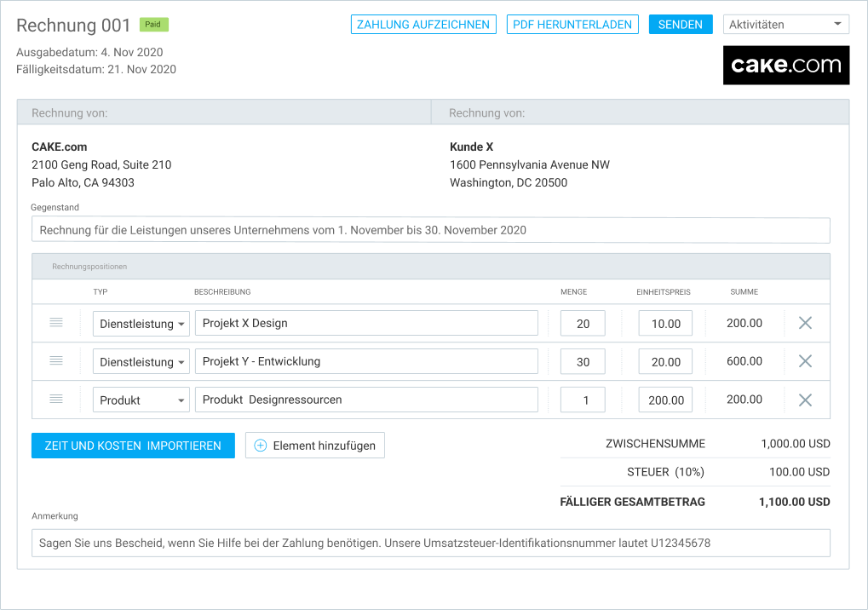This screenshot has height=610, width=868.
Task: Click quantity field showing 20
Action: 583,324
